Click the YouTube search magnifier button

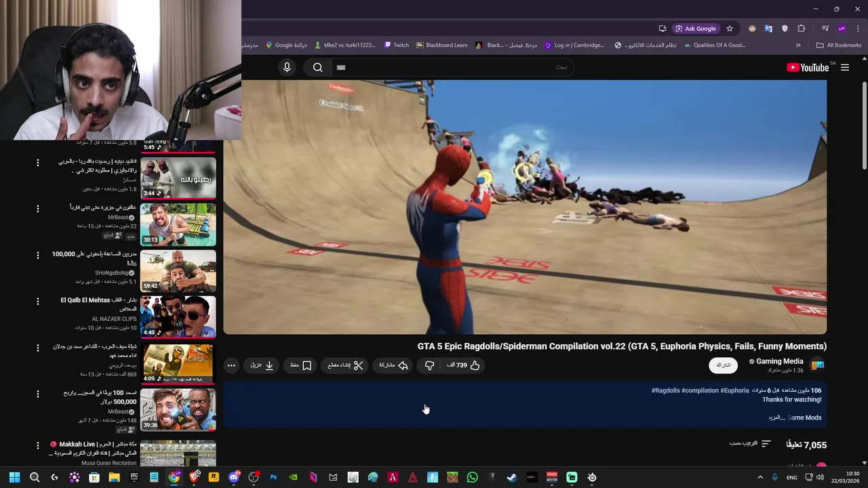tap(317, 67)
